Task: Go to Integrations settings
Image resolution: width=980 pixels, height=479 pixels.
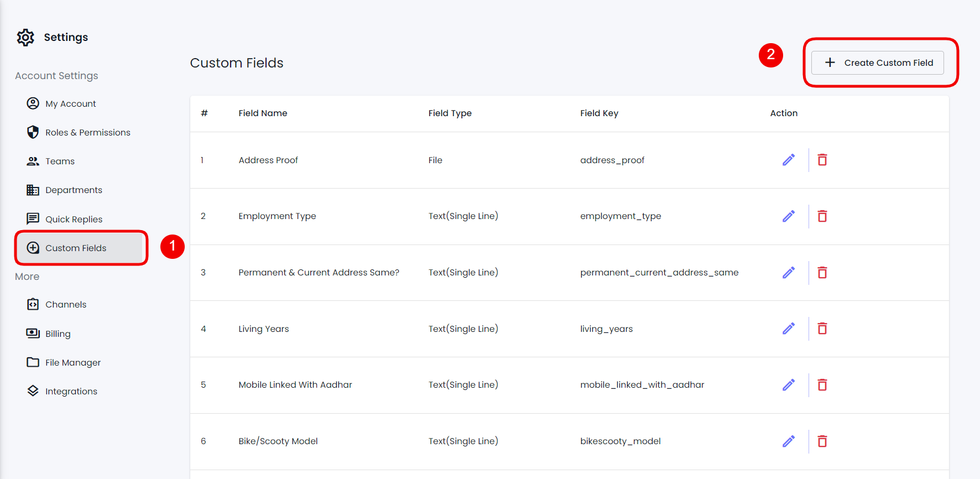Action: 71,391
